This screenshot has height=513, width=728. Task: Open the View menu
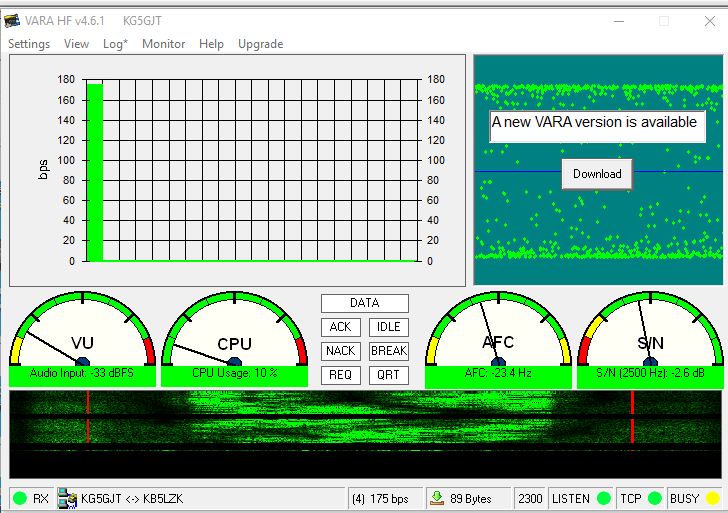click(76, 44)
